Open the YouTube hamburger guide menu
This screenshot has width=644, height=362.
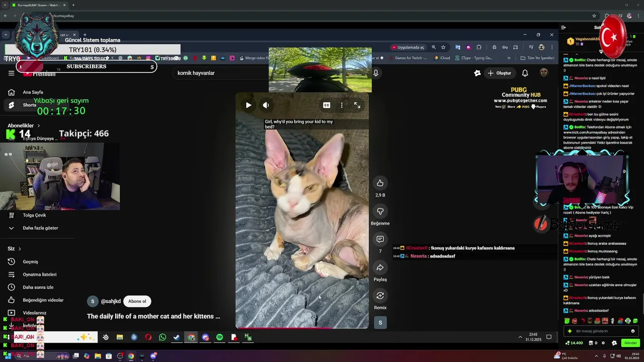11,73
